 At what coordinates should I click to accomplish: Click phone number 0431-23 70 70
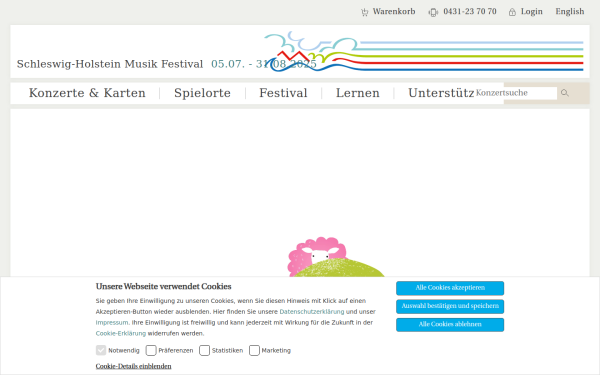pyautogui.click(x=470, y=11)
